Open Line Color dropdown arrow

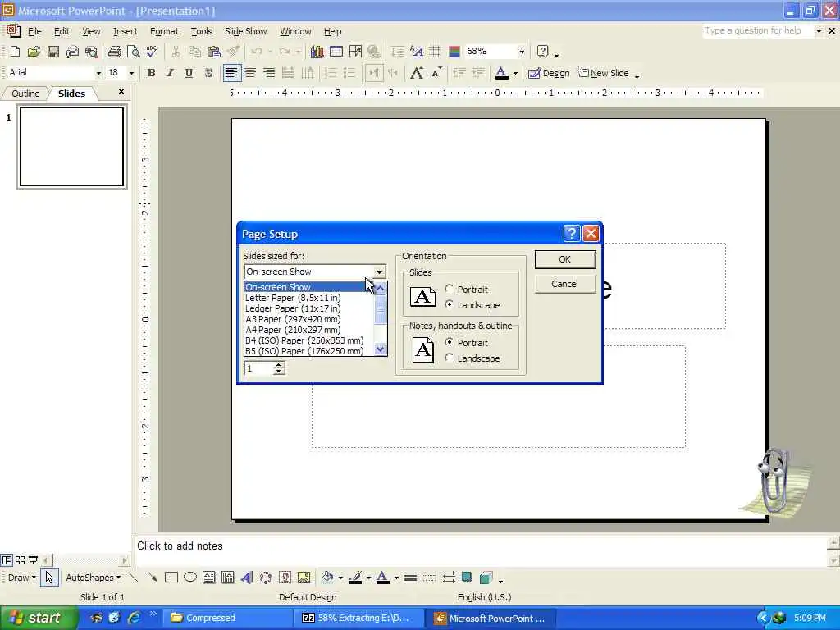pyautogui.click(x=368, y=577)
